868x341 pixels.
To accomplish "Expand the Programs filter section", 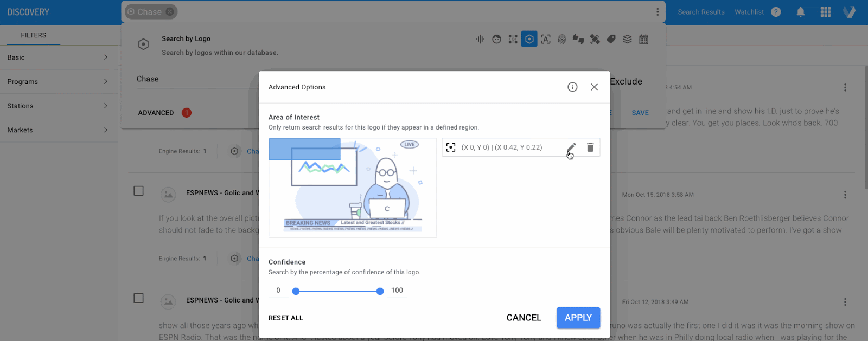I will click(x=59, y=82).
